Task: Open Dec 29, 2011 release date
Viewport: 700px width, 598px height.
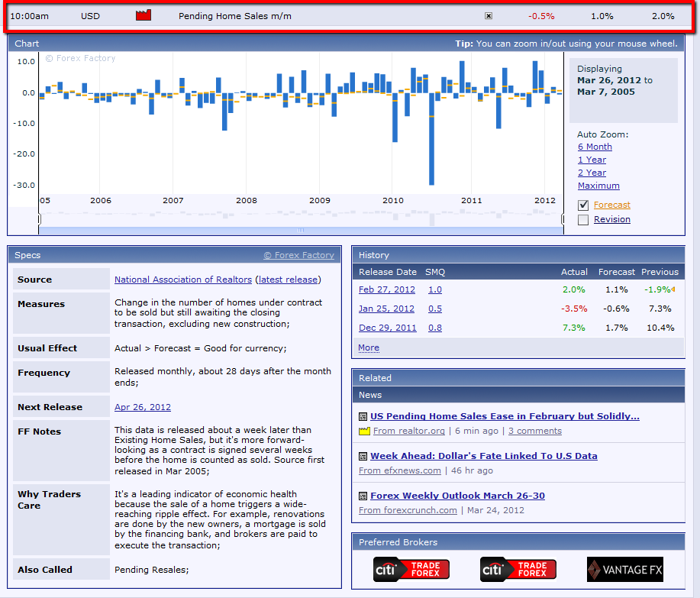Action: tap(388, 328)
